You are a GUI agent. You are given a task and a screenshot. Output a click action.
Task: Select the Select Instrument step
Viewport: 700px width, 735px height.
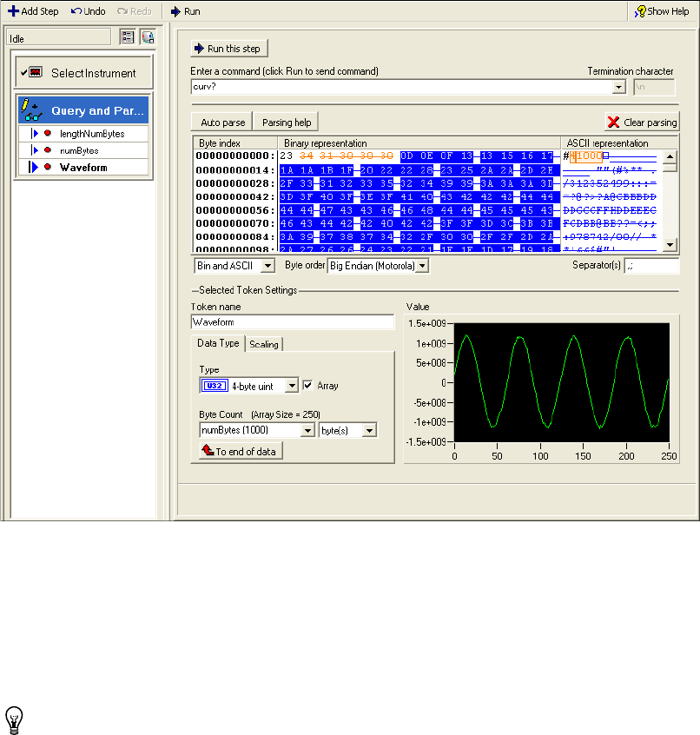point(84,73)
